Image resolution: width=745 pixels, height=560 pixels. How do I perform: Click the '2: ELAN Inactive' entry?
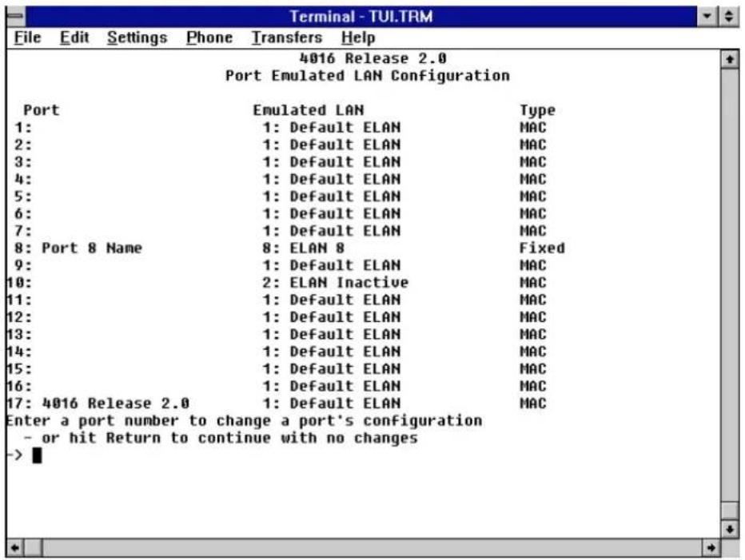click(336, 283)
